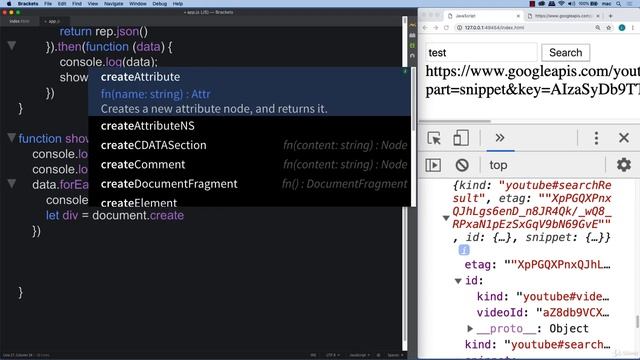Open console settings gear
640x360 pixels.
tap(624, 165)
